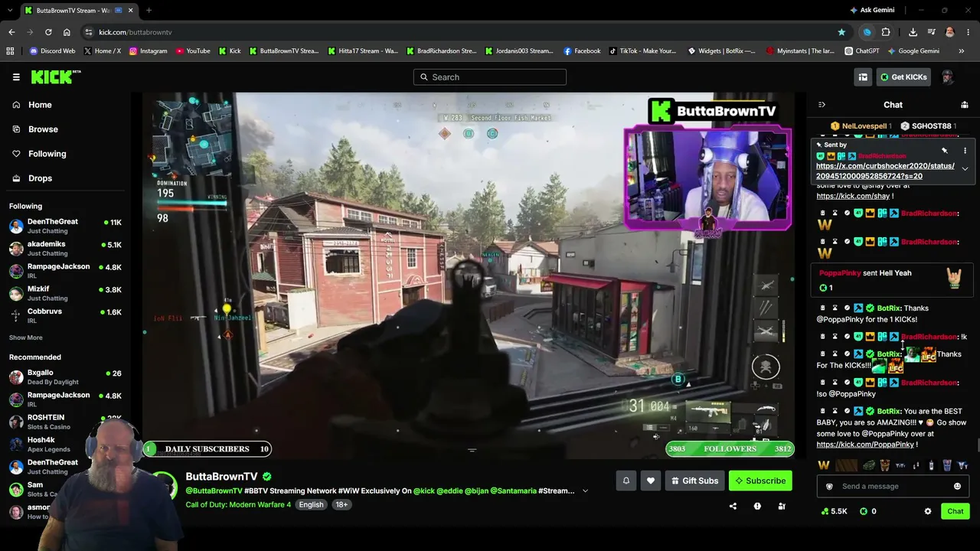Open the user profile avatar menu
Viewport: 980px width, 551px height.
point(947,77)
